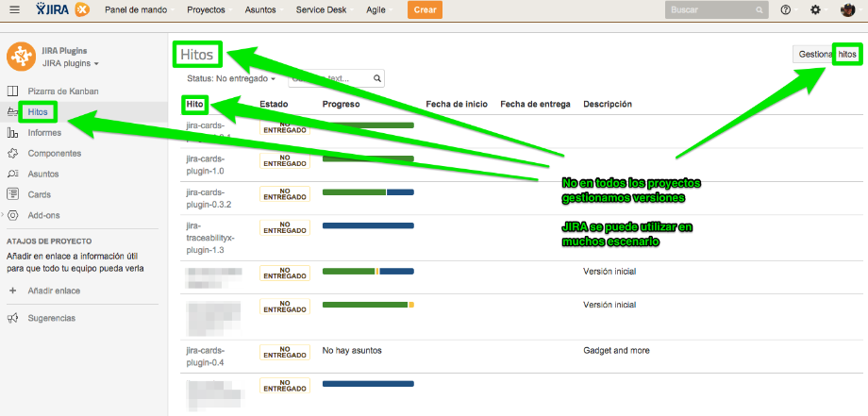868x416 pixels.
Task: Click progress bar of jira-cards-plugin-1.0
Action: tap(368, 159)
